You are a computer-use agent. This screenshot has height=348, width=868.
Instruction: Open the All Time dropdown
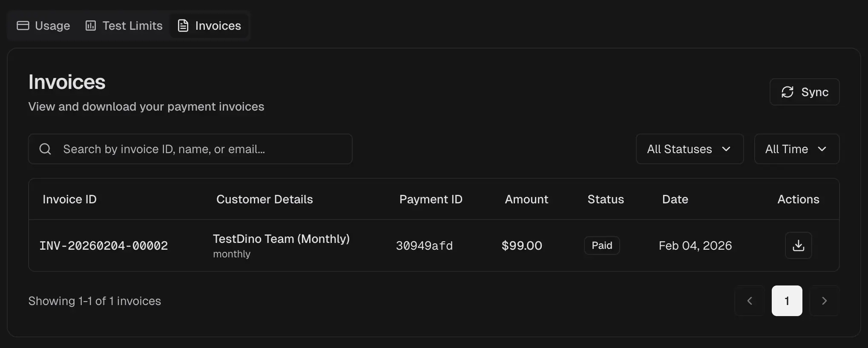pyautogui.click(x=796, y=149)
